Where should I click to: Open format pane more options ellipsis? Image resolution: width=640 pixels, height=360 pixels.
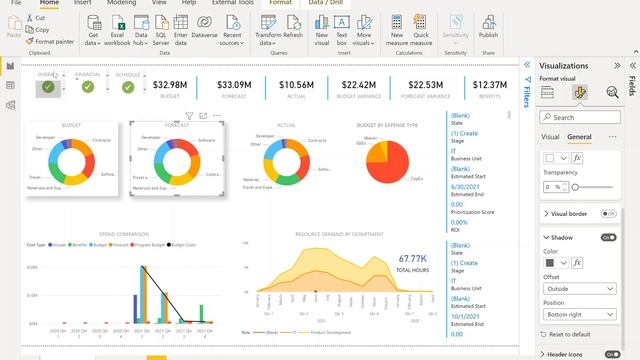(x=612, y=137)
